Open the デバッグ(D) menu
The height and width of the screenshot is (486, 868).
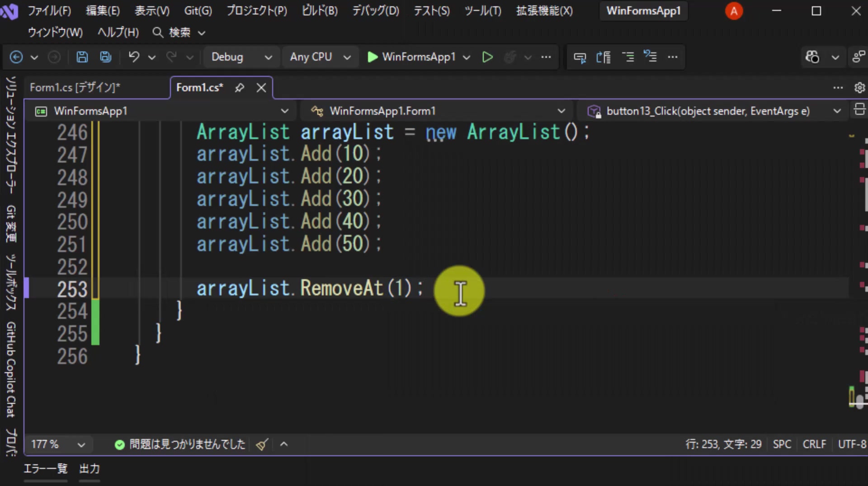(376, 11)
